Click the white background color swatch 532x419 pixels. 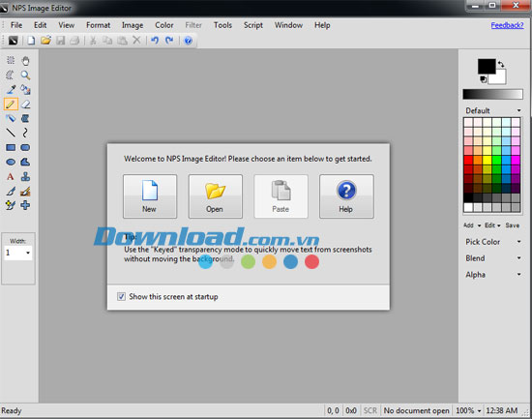[x=500, y=78]
